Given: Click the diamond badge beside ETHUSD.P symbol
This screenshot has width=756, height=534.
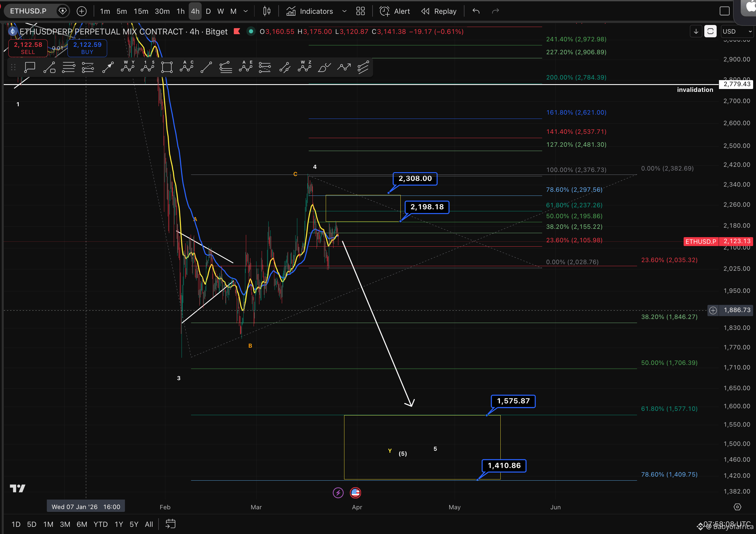Looking at the screenshot, I should (x=62, y=11).
